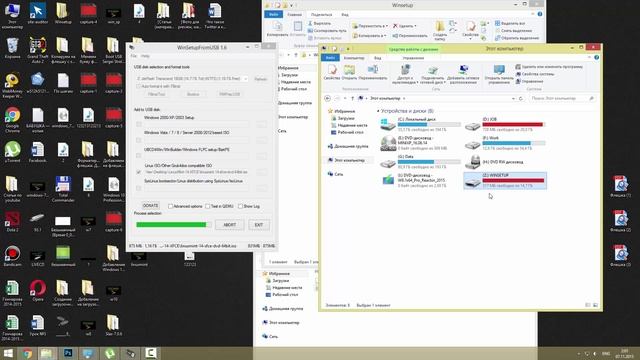Image resolution: width=640 pixels, height=360 pixels.
Task: Click the Chrome icon in the taskbar
Action: pyautogui.click(x=27, y=353)
